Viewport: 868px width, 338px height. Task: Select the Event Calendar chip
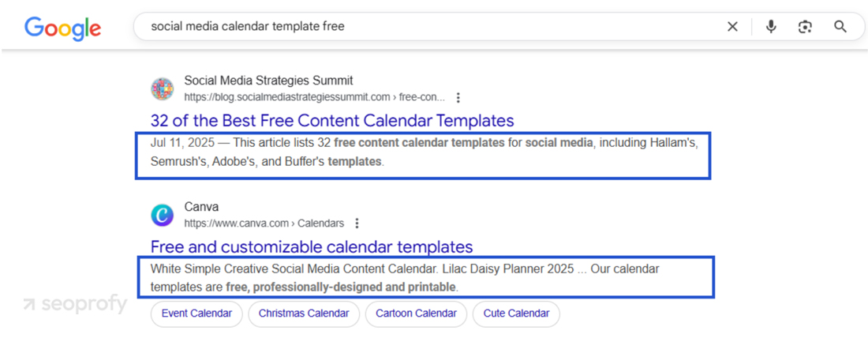coord(196,314)
